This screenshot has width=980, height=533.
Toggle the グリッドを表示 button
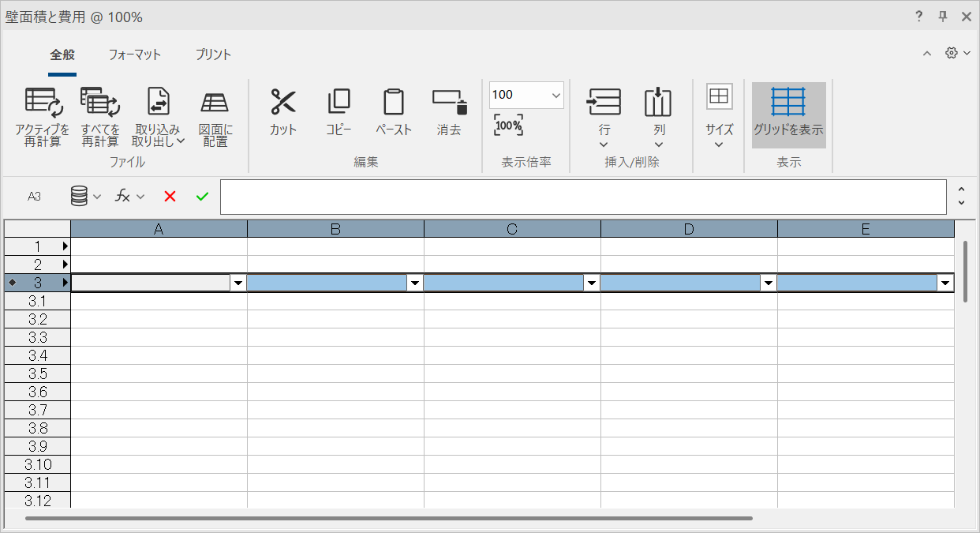(x=788, y=115)
